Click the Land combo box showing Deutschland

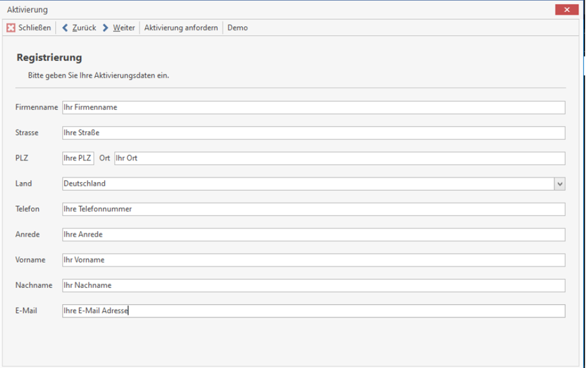tap(308, 184)
